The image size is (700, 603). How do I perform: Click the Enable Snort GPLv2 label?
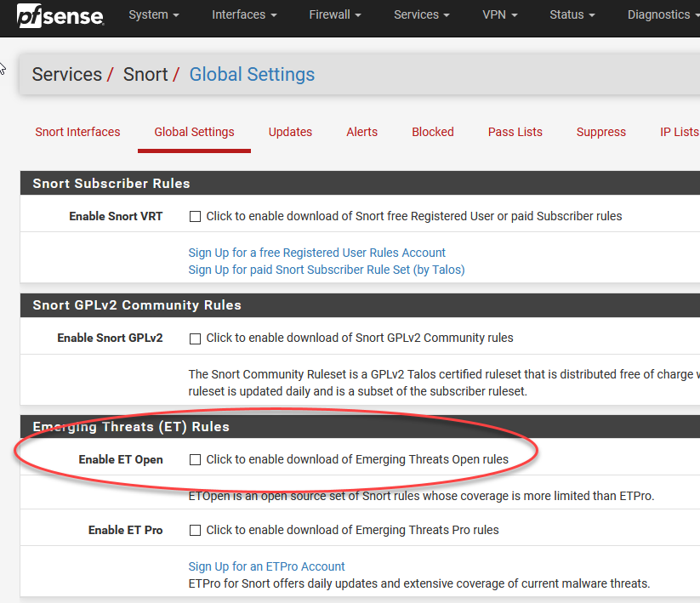(x=110, y=338)
